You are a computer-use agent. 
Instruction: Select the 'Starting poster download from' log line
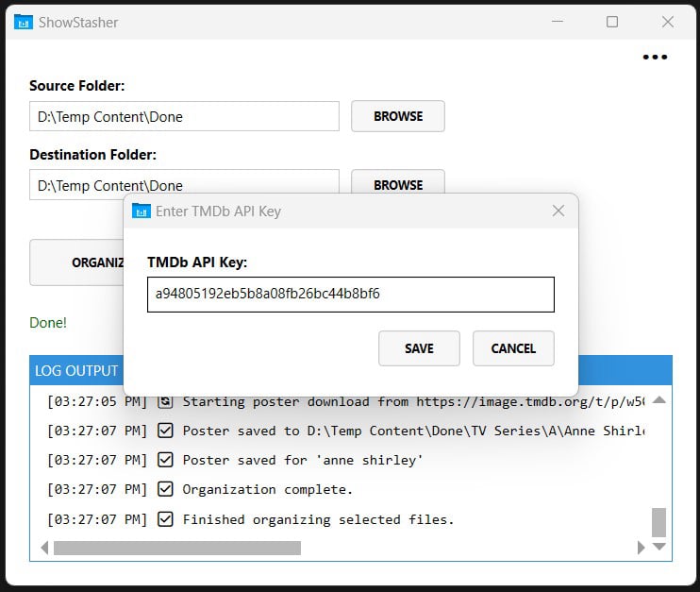pos(413,401)
